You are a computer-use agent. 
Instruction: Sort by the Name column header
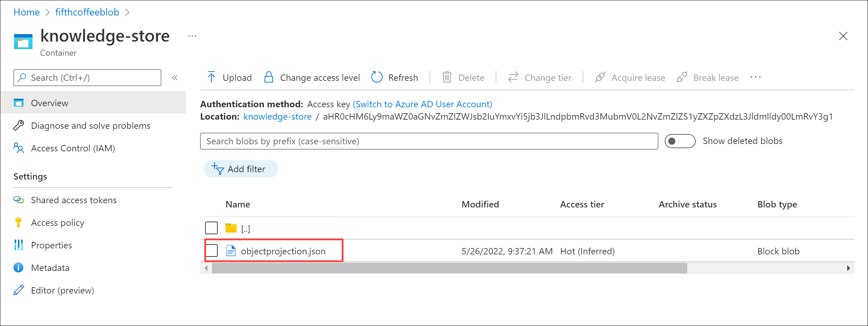(x=238, y=204)
